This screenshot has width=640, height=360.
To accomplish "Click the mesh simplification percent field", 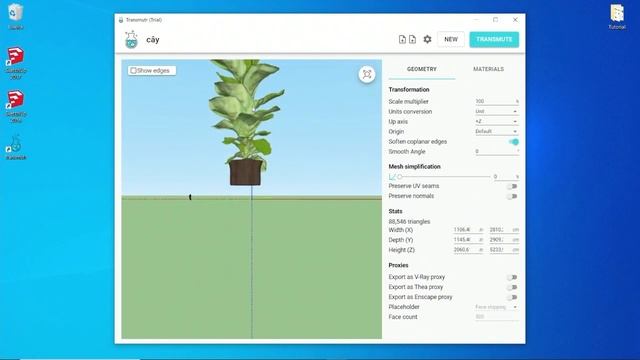I will pyautogui.click(x=507, y=177).
